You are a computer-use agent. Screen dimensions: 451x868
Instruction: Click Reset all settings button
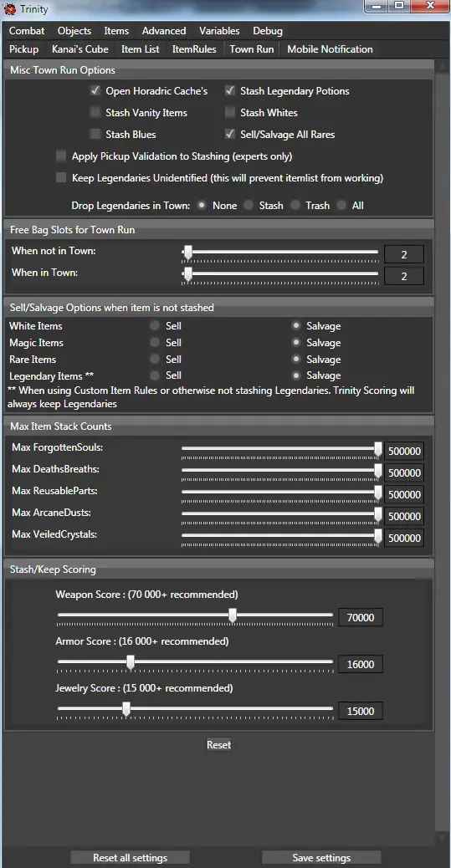(131, 858)
